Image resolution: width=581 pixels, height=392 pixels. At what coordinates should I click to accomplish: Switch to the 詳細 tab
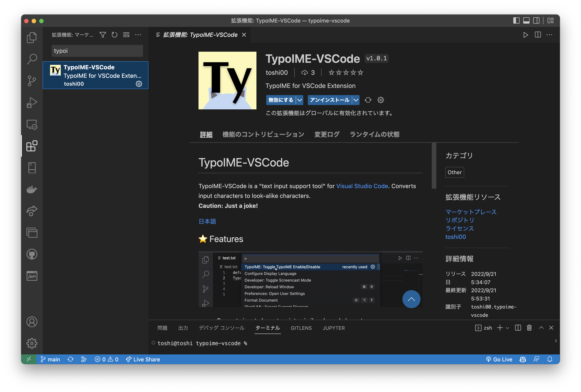click(x=206, y=135)
